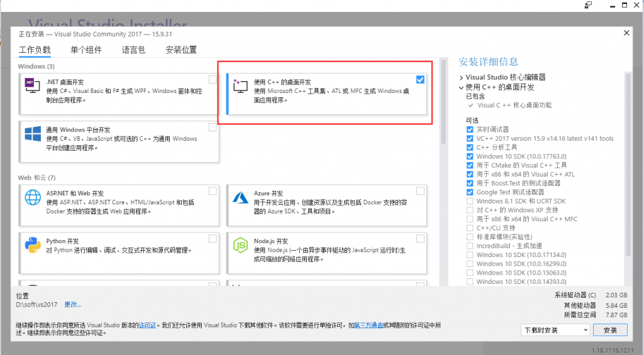This screenshot has width=644, height=355.
Task: Click the Node.js hexagon logo icon
Action: click(240, 245)
